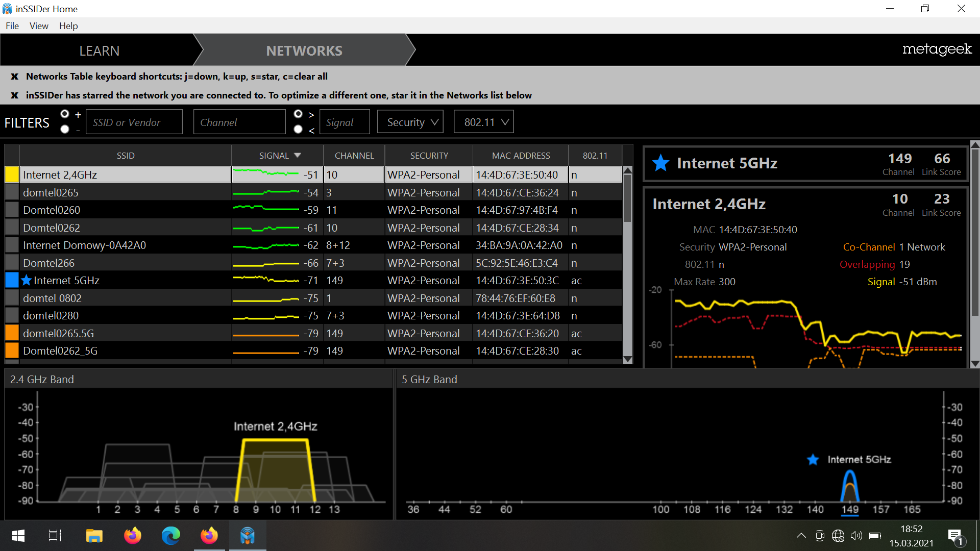
Task: Click the Internet 2,4GHz channel shape in 2.4 GHz chart
Action: [275, 470]
